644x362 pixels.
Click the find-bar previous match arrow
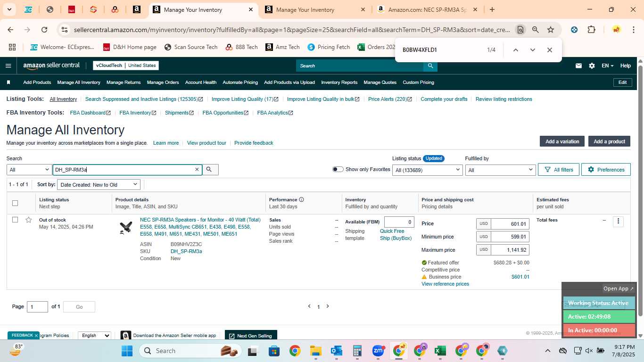click(x=516, y=50)
